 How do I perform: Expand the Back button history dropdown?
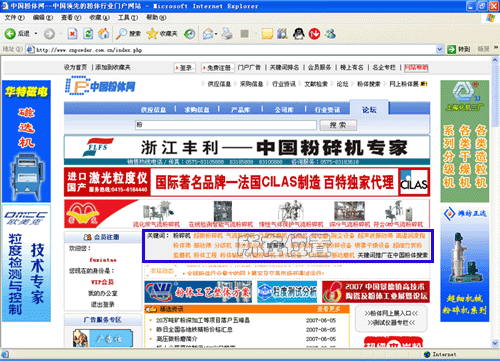click(36, 34)
